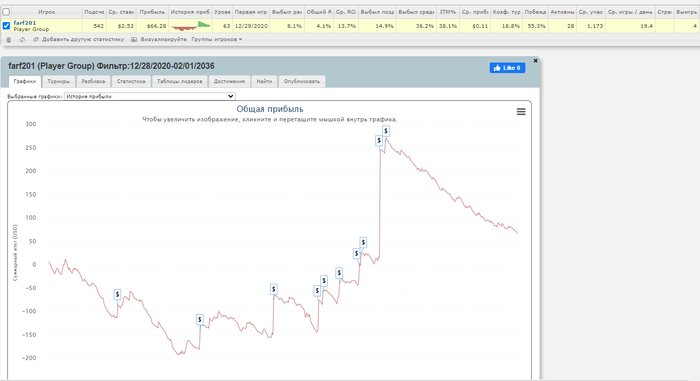Click the y-axis label '-200'
The height and width of the screenshot is (381, 700).
(29, 358)
